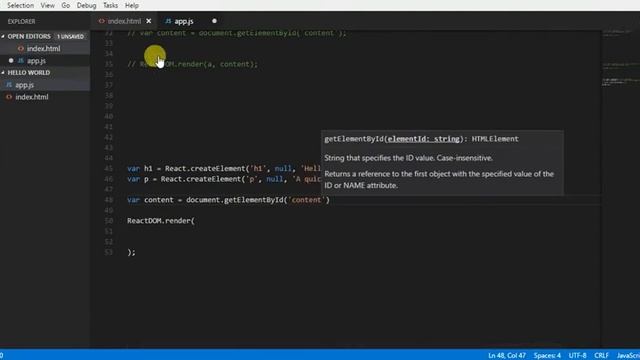Open the Help menu
This screenshot has width=640, height=360.
click(x=131, y=5)
